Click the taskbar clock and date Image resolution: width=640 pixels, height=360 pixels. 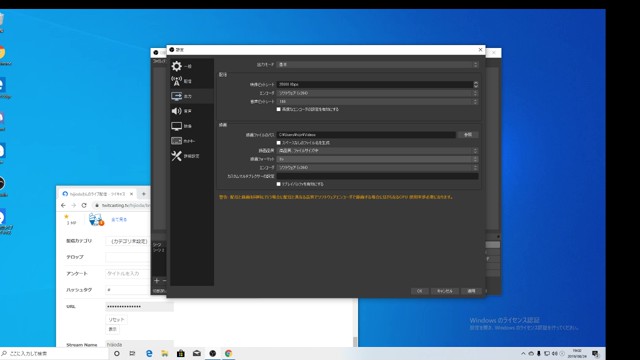(x=577, y=353)
